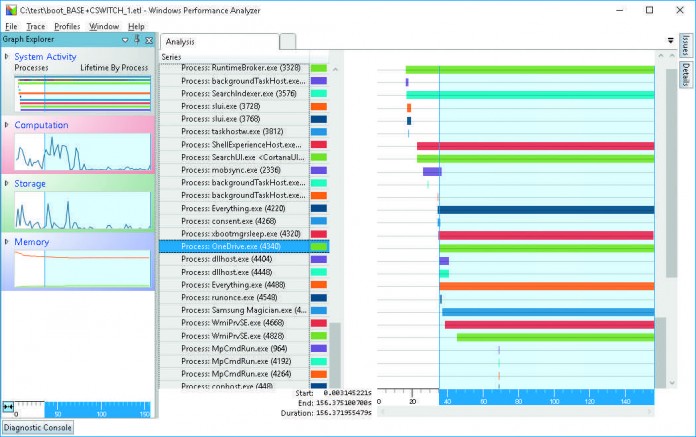Viewport: 696px width, 437px height.
Task: Click the Diagnostic Console button
Action: (37, 428)
